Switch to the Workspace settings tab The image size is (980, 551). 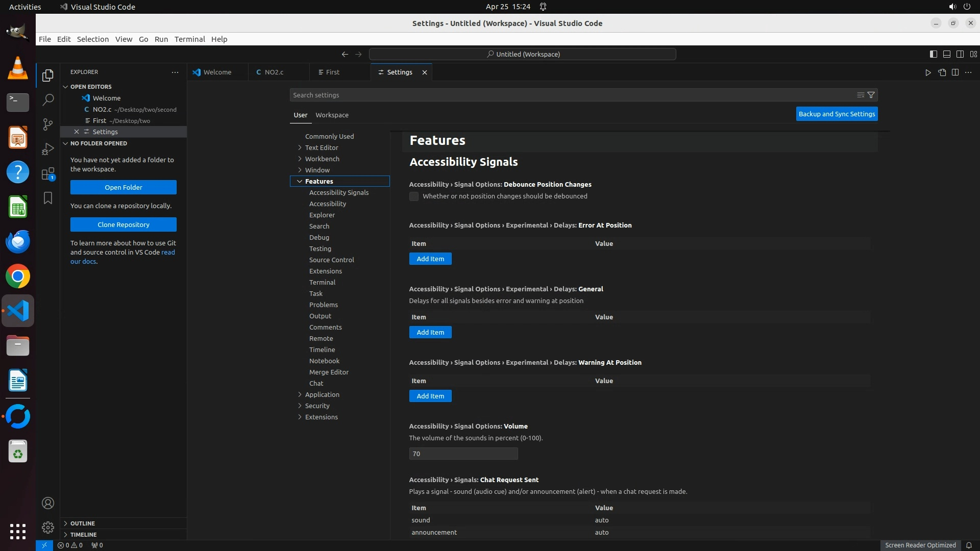point(332,115)
